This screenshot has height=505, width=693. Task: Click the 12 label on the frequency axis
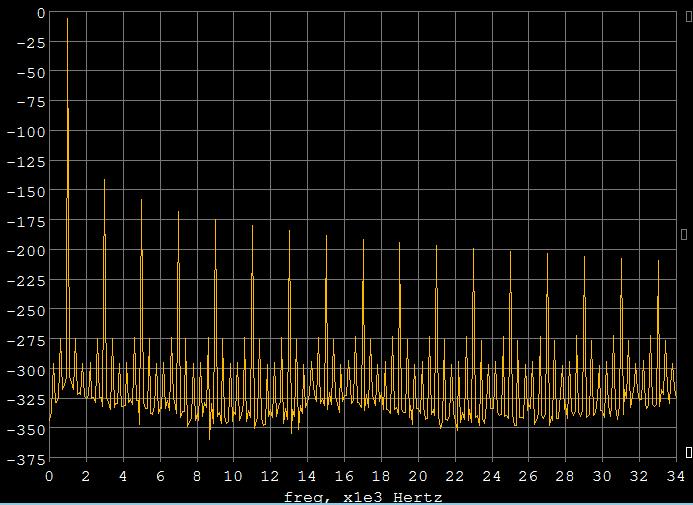pos(270,476)
